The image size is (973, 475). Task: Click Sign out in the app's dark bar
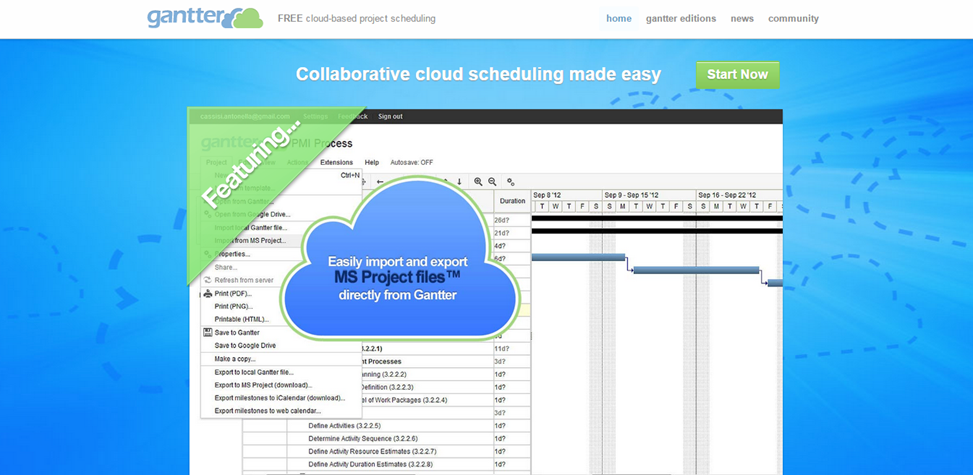coord(390,116)
